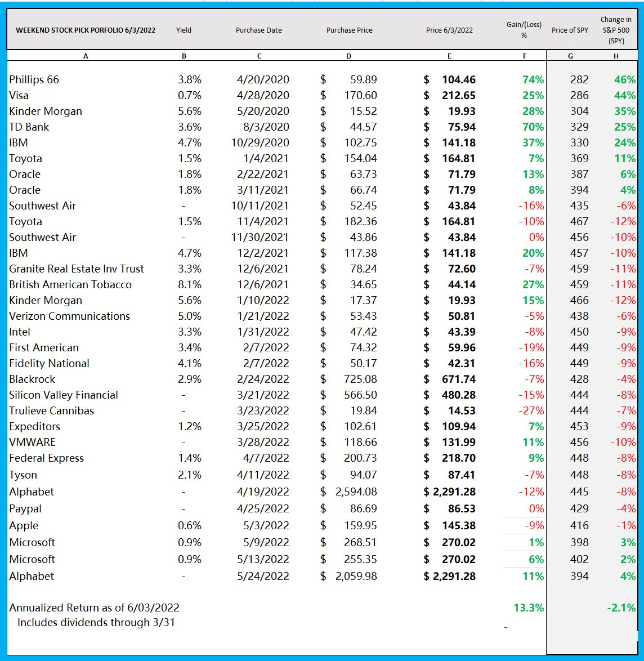Select purchase date 5/24/2022

[263, 577]
